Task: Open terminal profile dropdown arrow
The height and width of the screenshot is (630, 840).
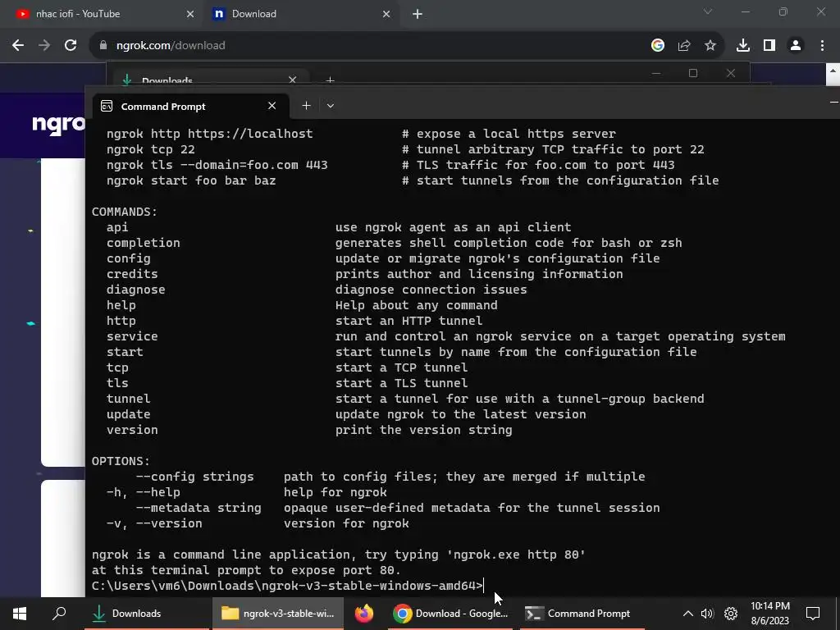Action: 331,106
